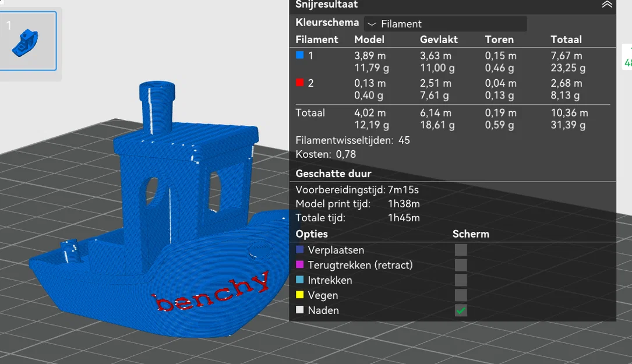Enable the Intrekken display checkbox
The width and height of the screenshot is (632, 364).
pos(461,280)
